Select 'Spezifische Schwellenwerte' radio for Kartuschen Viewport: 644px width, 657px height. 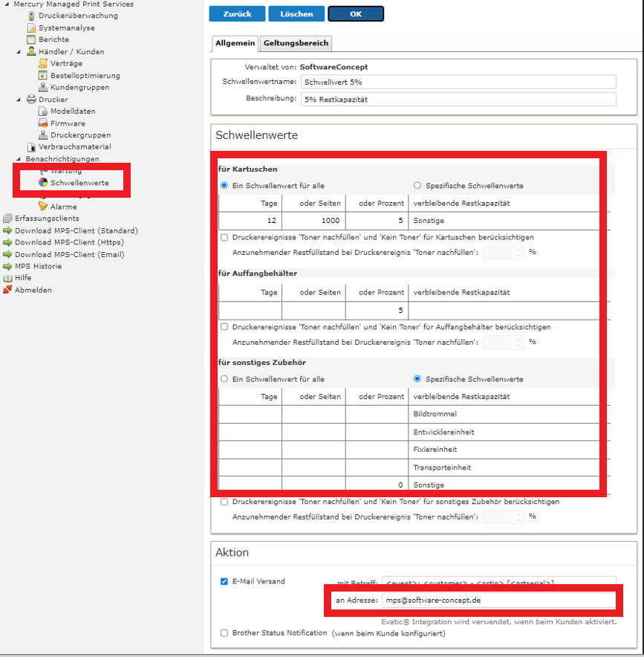pyautogui.click(x=417, y=186)
